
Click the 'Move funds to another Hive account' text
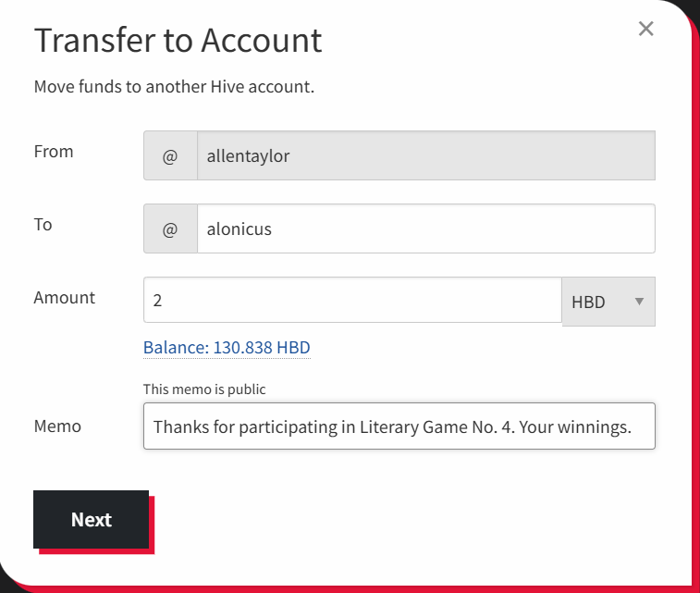pyautogui.click(x=174, y=88)
